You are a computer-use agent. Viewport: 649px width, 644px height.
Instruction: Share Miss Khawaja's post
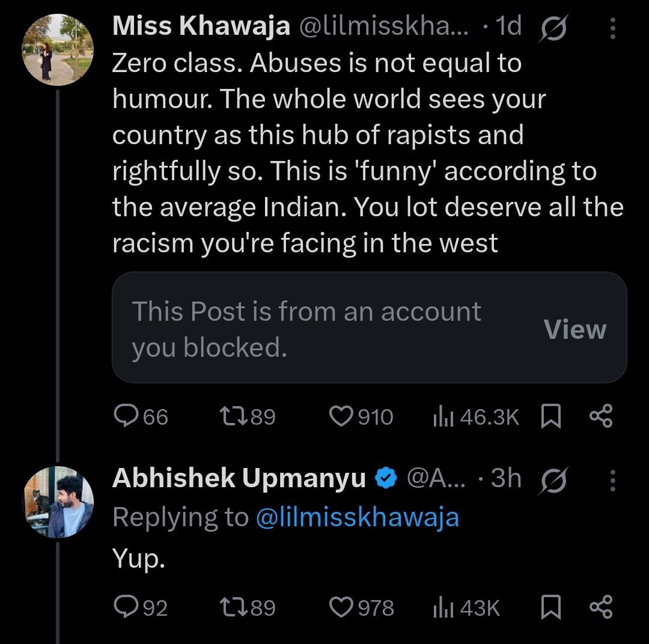(601, 416)
